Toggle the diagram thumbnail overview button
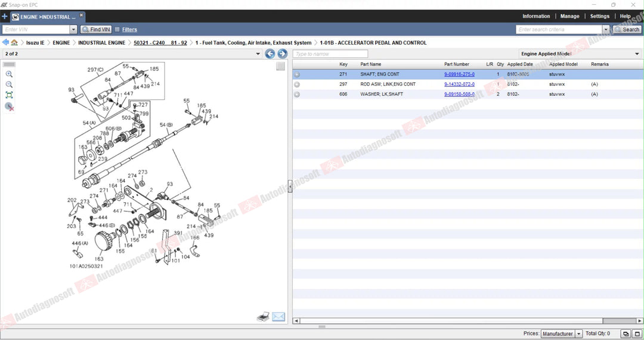Screen dimensions: 644x340 coord(280,67)
